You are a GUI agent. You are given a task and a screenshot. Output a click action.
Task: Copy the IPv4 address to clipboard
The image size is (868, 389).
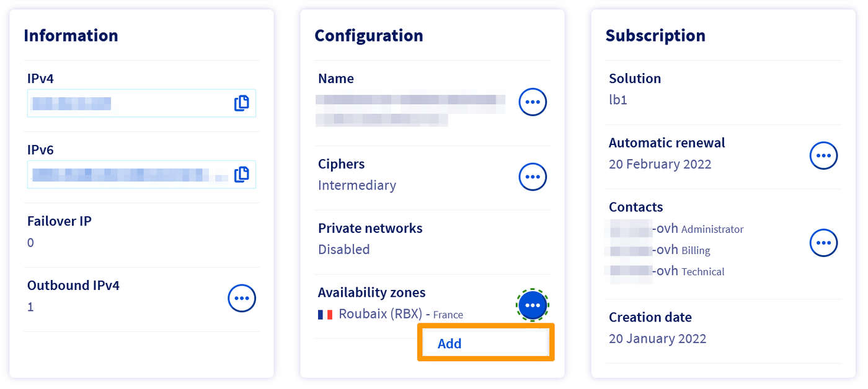[242, 103]
